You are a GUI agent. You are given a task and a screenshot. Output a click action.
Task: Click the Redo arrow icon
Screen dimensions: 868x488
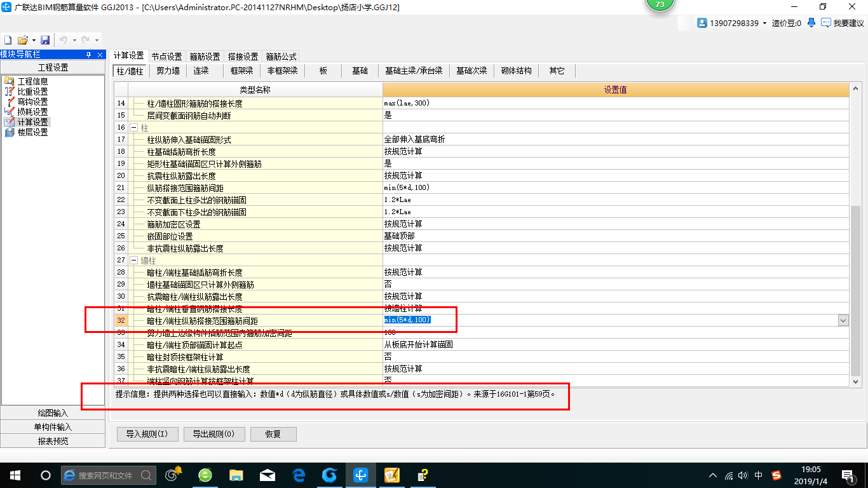(86, 40)
